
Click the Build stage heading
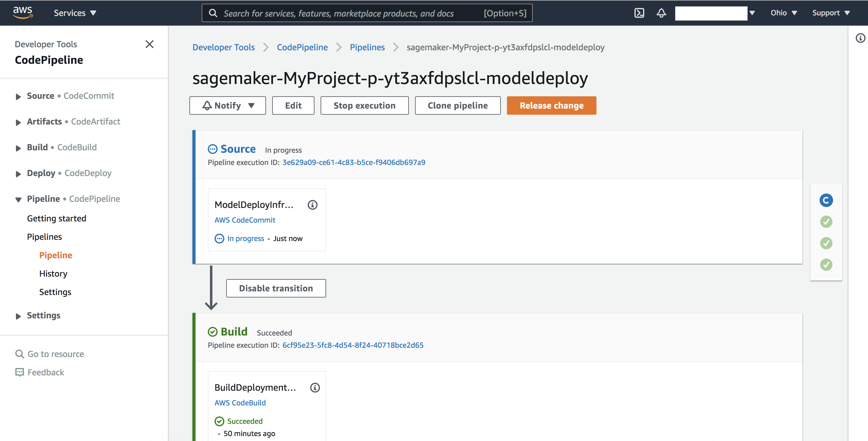[x=234, y=332]
